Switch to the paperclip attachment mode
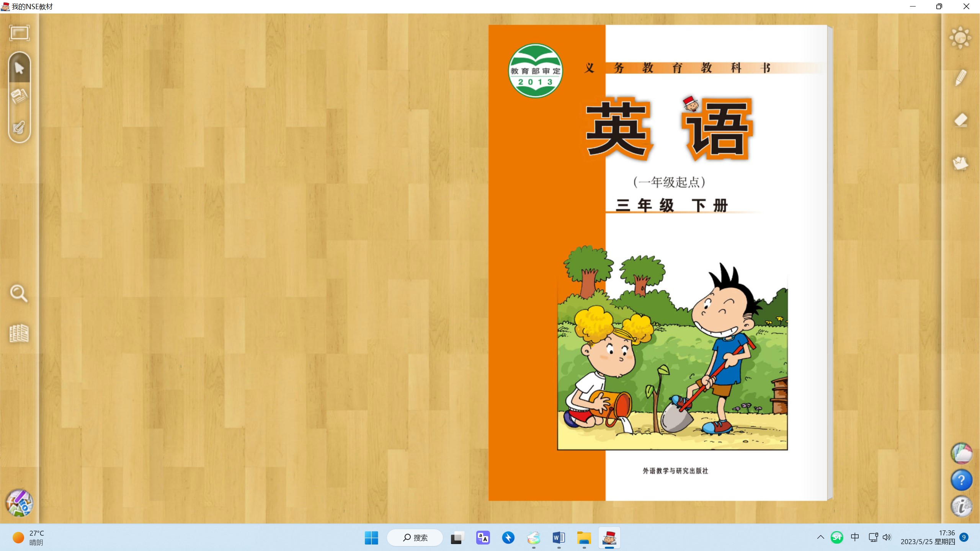Screen dimensions: 980x551 pyautogui.click(x=19, y=127)
